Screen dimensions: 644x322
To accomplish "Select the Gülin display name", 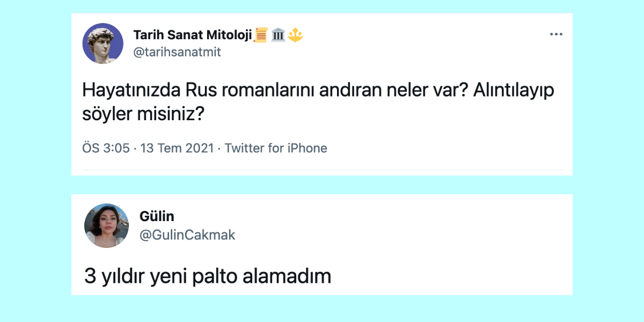I will click(x=157, y=216).
